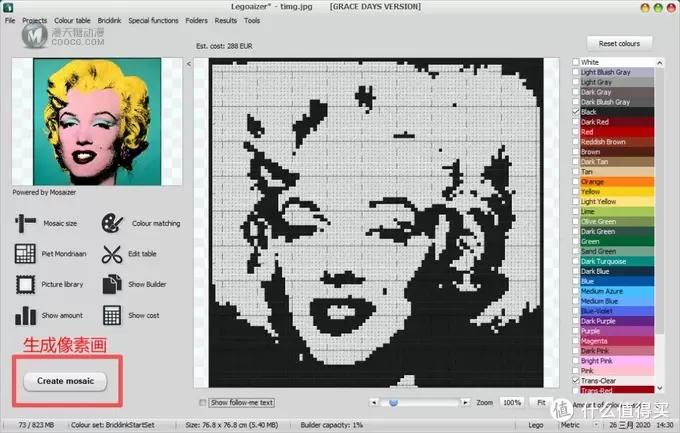
Task: Enable the Dark Blue colour checkbox
Action: 575,272
